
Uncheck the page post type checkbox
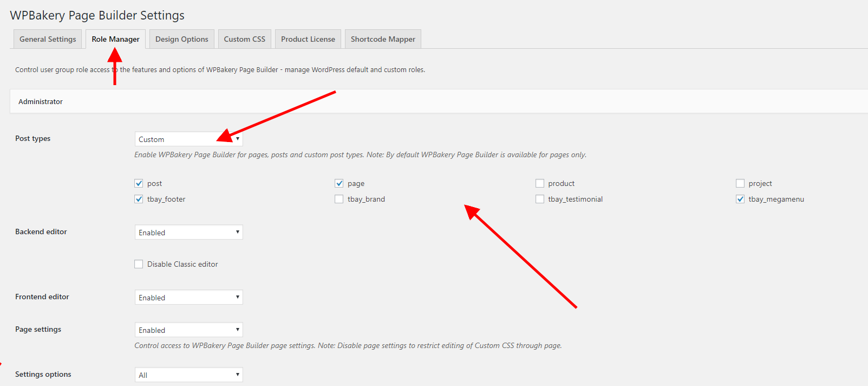coord(340,183)
